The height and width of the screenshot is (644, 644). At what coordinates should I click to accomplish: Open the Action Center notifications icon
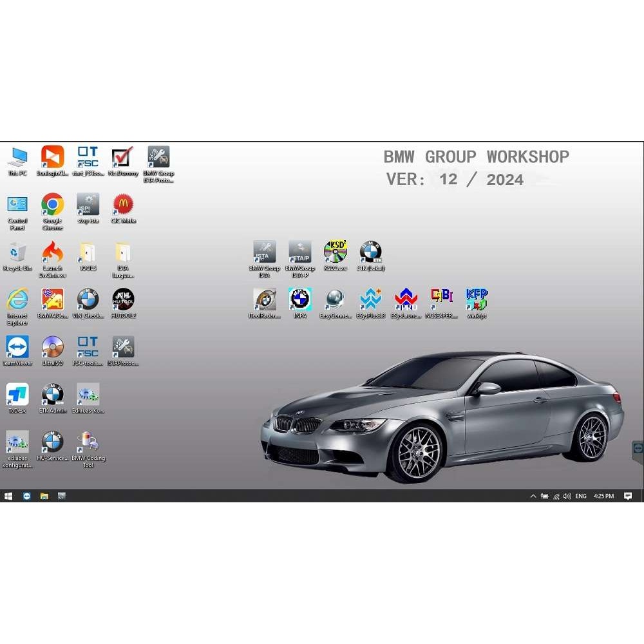[x=628, y=496]
